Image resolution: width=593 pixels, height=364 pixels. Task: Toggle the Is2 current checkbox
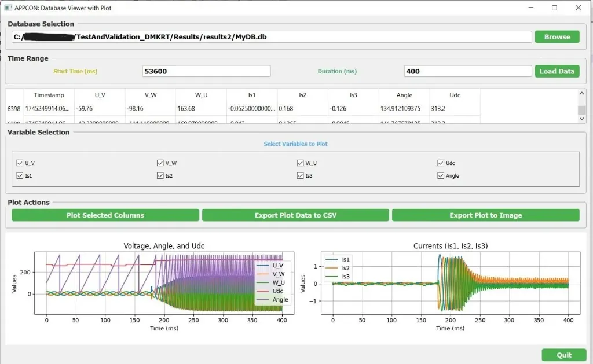(160, 175)
